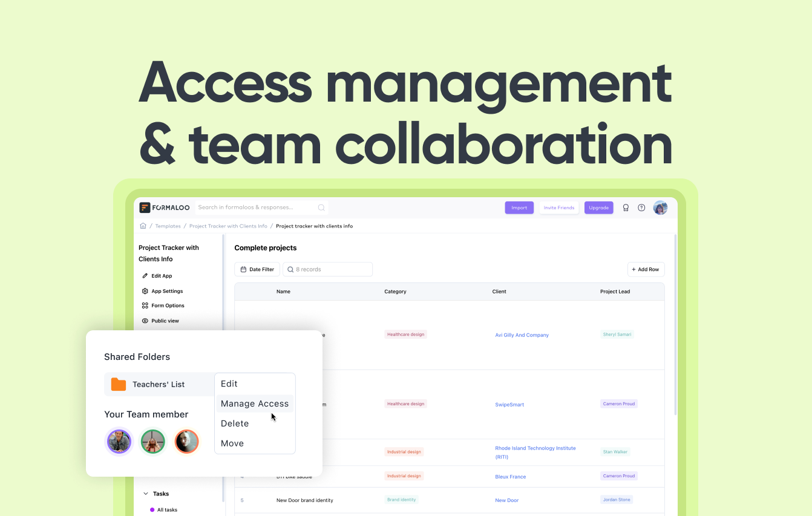Image resolution: width=812 pixels, height=516 pixels.
Task: Click the purple dot beside All tasks
Action: [x=152, y=510]
